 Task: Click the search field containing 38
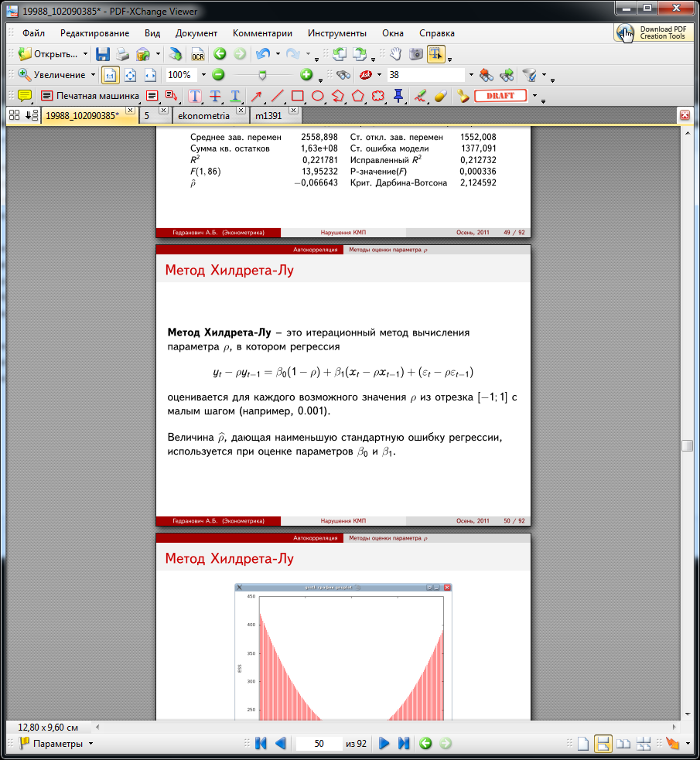click(426, 75)
